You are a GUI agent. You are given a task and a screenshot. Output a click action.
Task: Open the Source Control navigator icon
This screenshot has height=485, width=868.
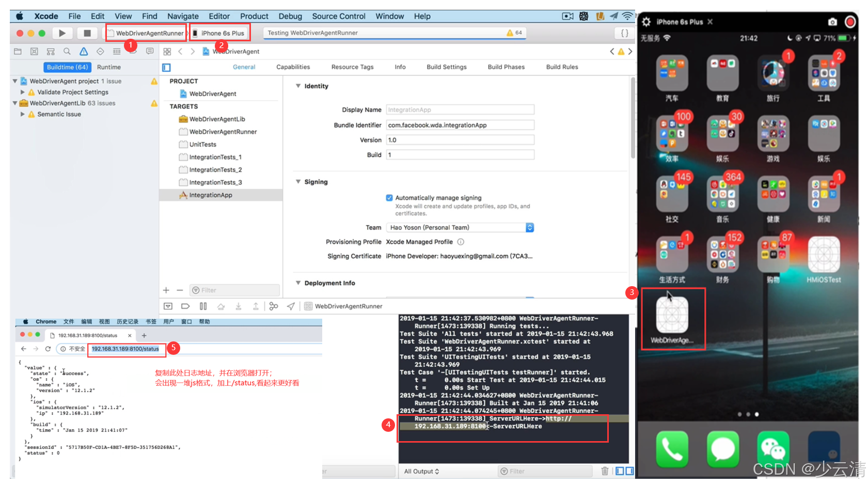[x=34, y=52]
